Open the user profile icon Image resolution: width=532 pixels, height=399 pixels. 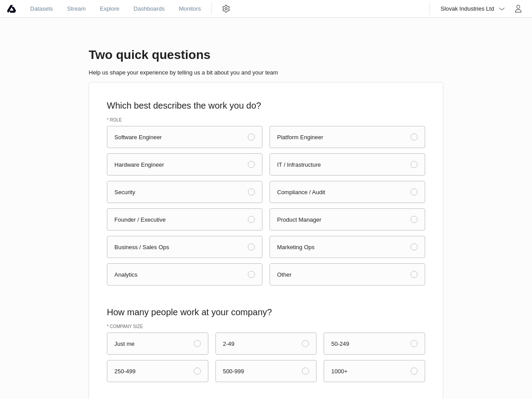(x=518, y=9)
